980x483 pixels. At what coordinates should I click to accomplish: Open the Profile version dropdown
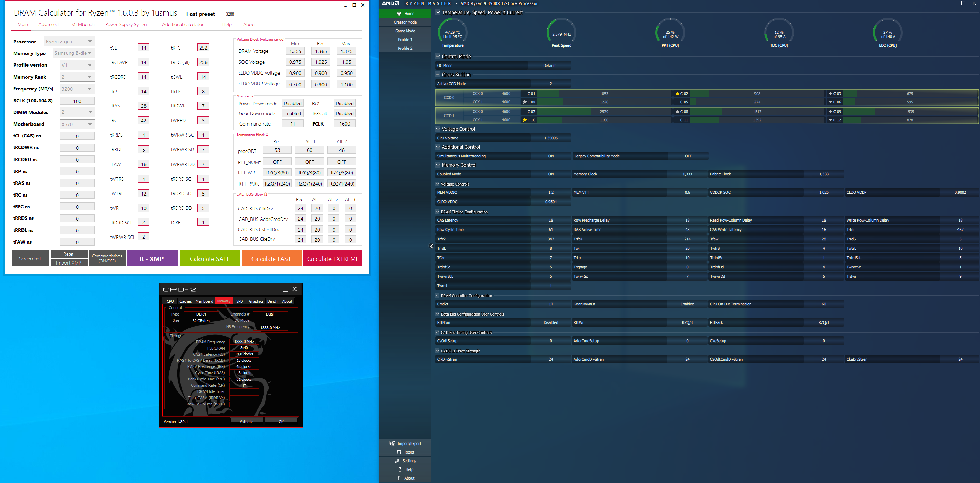click(77, 65)
